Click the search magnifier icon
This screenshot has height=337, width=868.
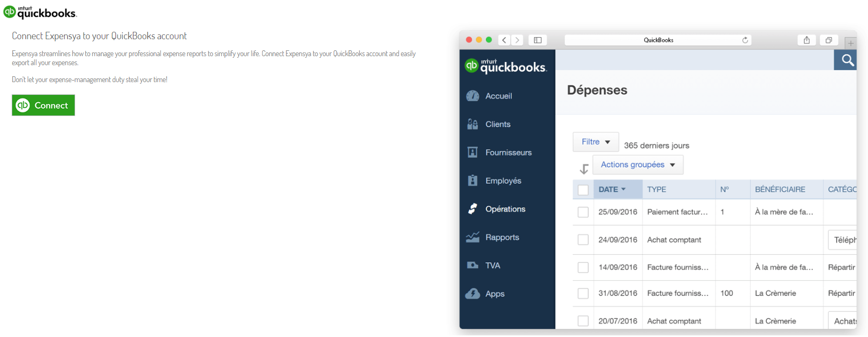coord(847,60)
